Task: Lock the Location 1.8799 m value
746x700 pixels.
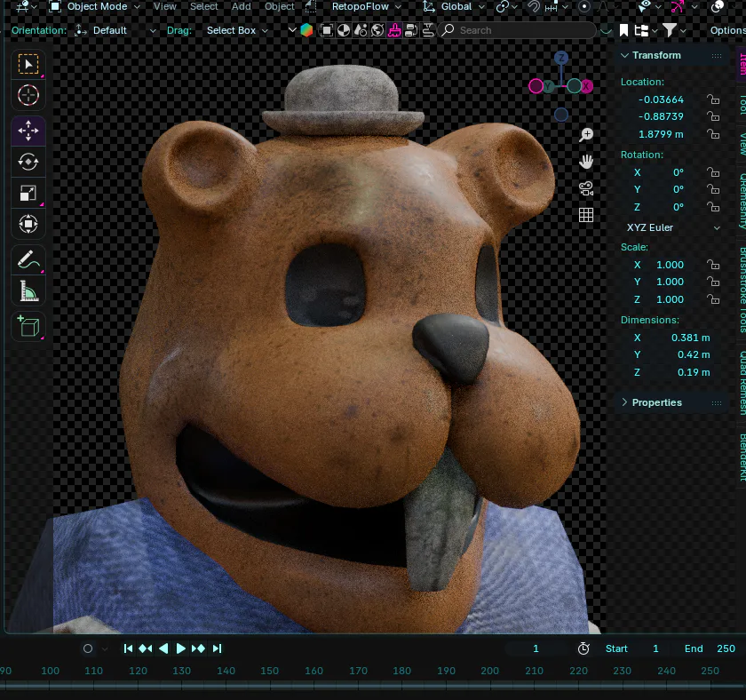Action: click(x=712, y=134)
